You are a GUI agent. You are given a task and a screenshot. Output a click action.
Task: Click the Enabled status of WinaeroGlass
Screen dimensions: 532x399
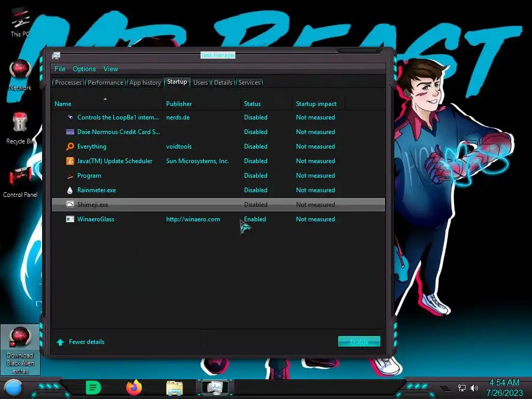coord(255,219)
